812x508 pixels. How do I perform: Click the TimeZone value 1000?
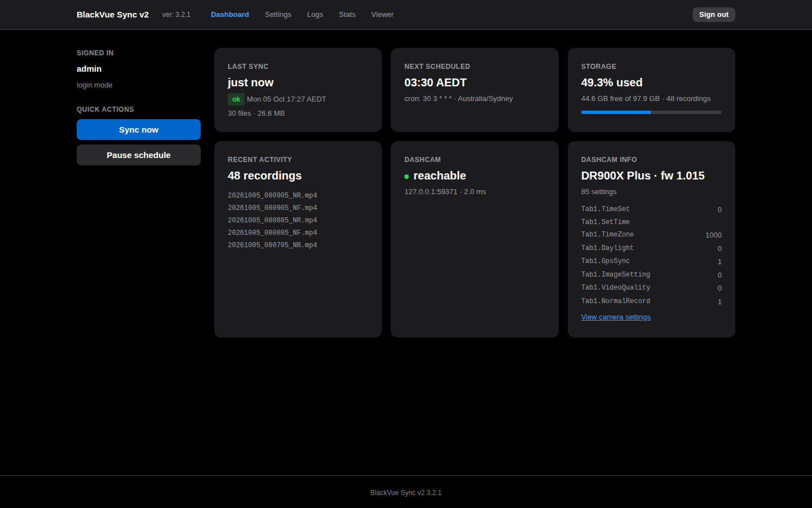point(713,235)
